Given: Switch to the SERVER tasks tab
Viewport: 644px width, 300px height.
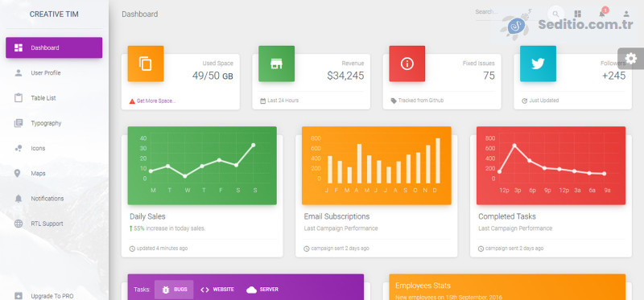Looking at the screenshot, I should tap(262, 290).
